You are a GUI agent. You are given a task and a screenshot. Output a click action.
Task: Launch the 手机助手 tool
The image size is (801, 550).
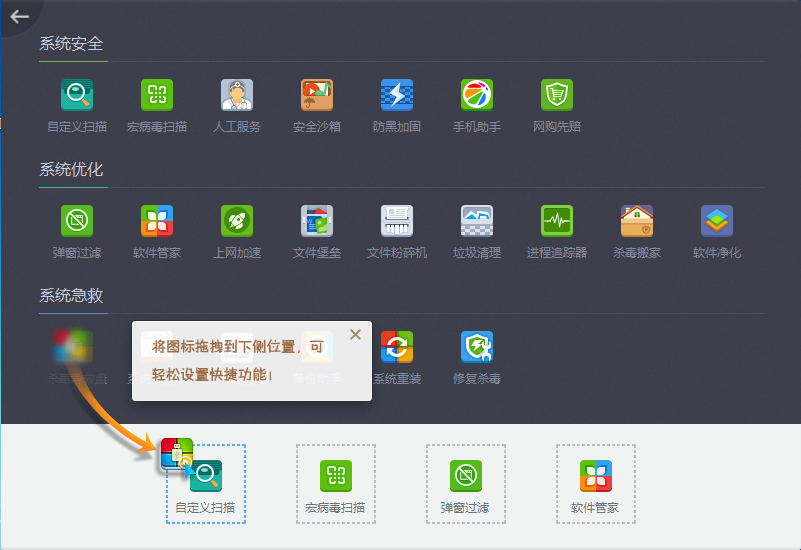[x=477, y=105]
